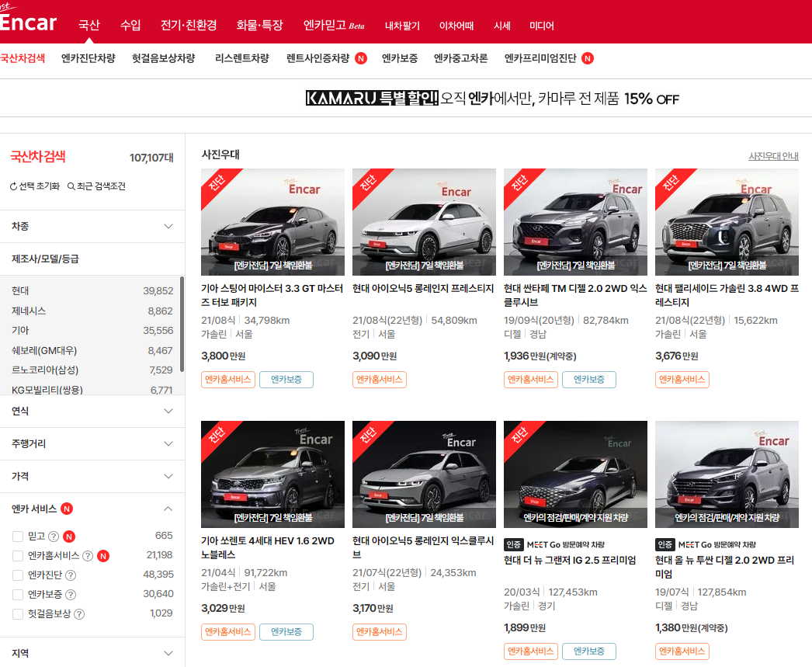Screen dimensions: 812x667
Task: Open 기아 스팅어 마이스터 photo
Action: point(273,222)
